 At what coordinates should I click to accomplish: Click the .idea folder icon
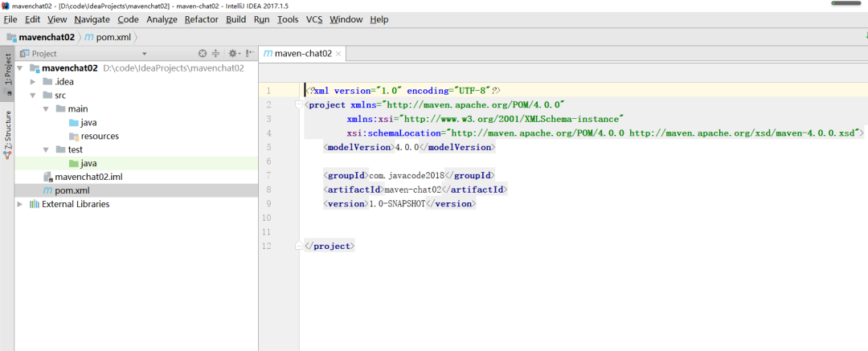tap(47, 82)
